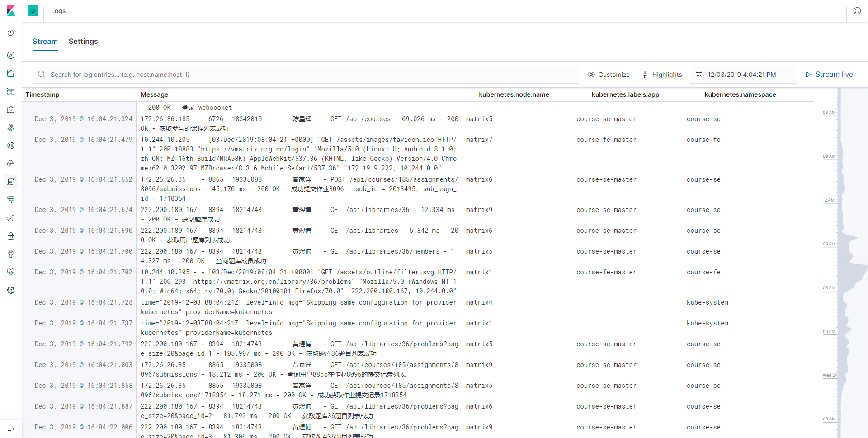The height and width of the screenshot is (438, 868).
Task: Click the log entries search field
Action: point(306,75)
